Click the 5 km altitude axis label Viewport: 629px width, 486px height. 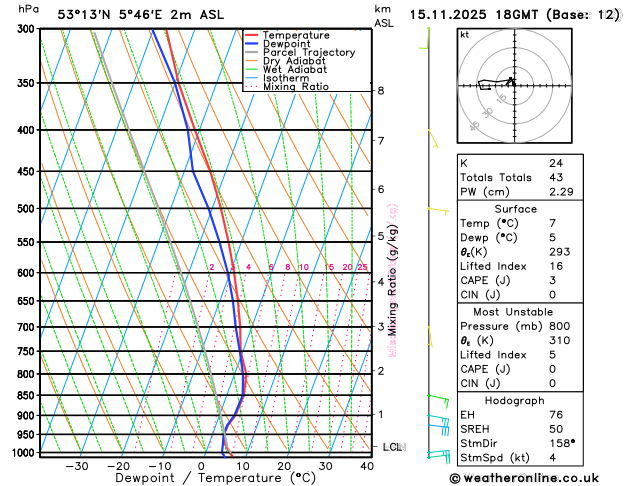(381, 236)
